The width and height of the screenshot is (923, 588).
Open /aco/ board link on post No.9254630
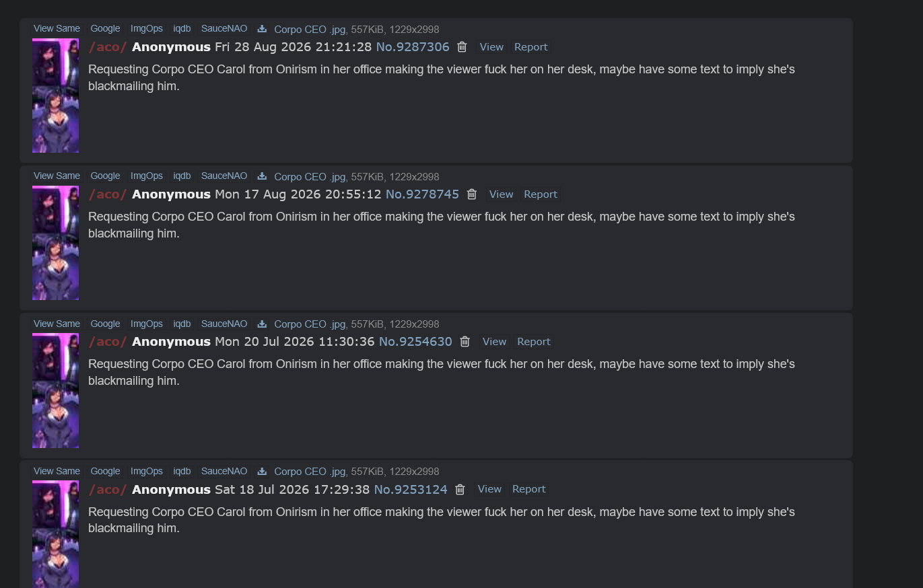coord(108,342)
